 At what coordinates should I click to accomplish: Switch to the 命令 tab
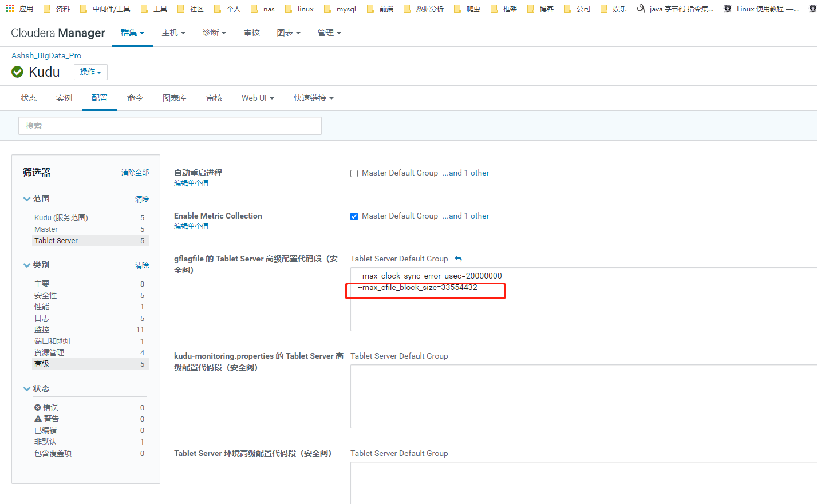[x=135, y=98]
